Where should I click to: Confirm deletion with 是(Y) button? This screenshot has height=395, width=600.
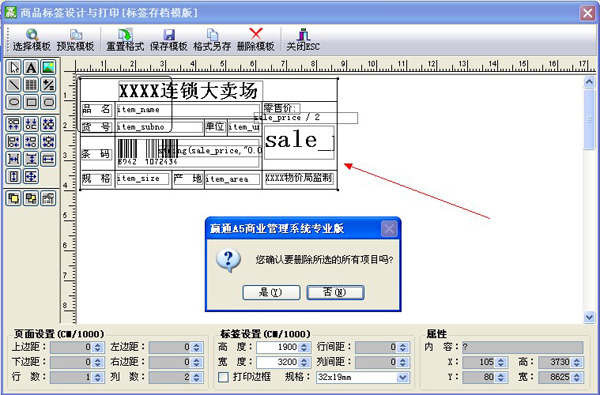click(271, 292)
